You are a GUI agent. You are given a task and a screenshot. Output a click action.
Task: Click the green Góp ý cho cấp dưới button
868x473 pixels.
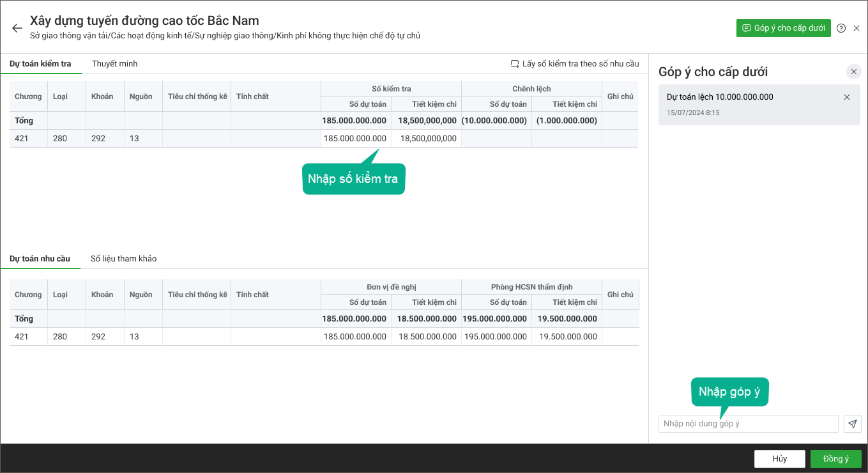click(784, 28)
